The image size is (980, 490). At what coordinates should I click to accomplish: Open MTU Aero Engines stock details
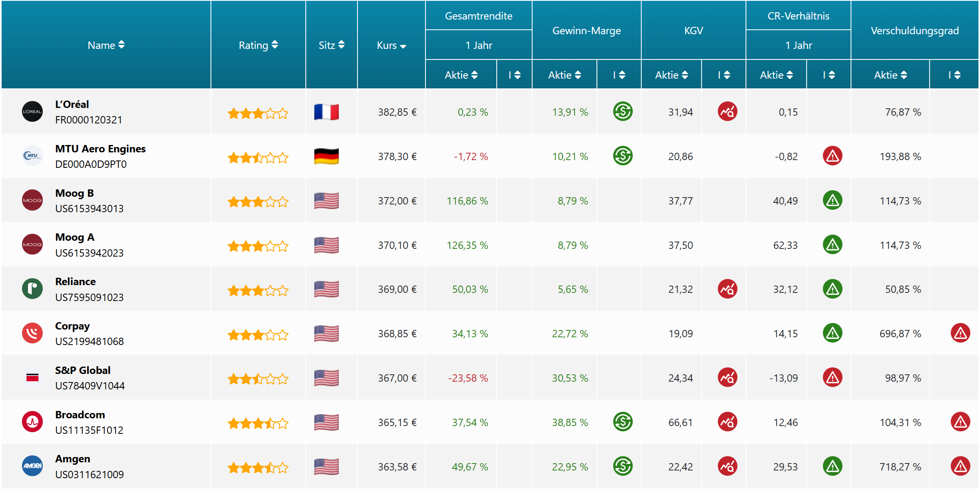click(x=100, y=149)
